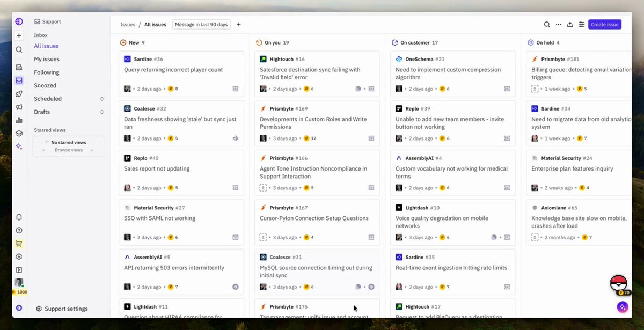Open 'Cursor-Pylon Connection Setup Questions' issue

click(317, 222)
